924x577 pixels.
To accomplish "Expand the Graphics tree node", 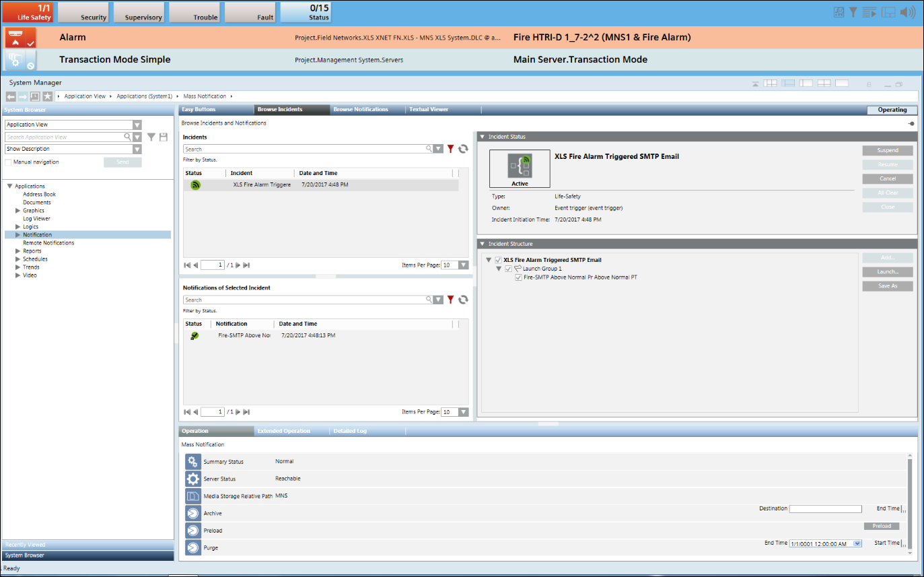I will [18, 211].
